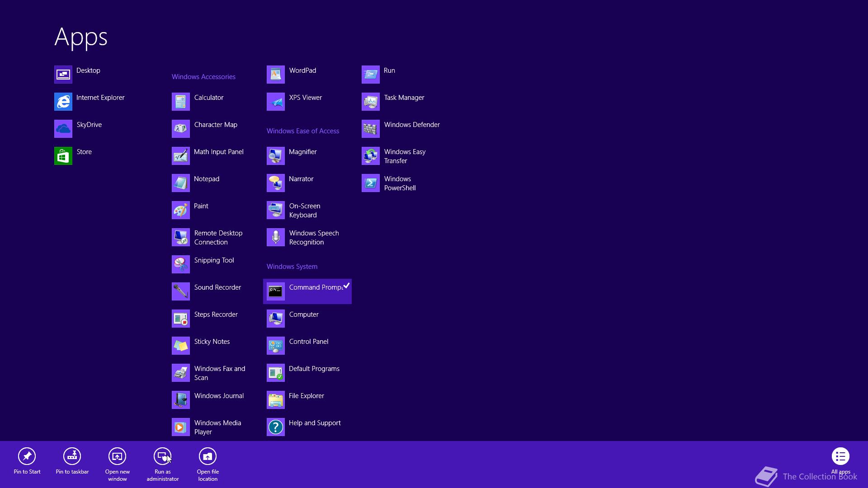This screenshot has width=868, height=488.
Task: Click Open file location button
Action: pos(208,465)
